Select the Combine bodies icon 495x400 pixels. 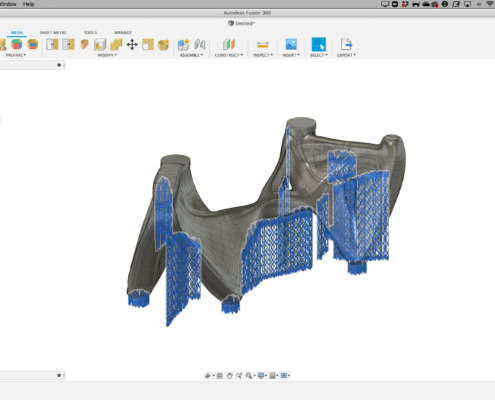pos(116,44)
